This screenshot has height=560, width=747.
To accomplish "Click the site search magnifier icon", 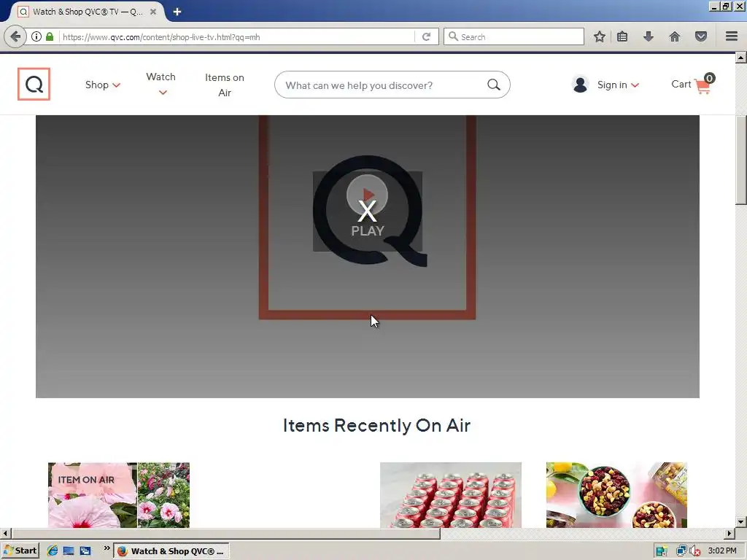I will [494, 85].
